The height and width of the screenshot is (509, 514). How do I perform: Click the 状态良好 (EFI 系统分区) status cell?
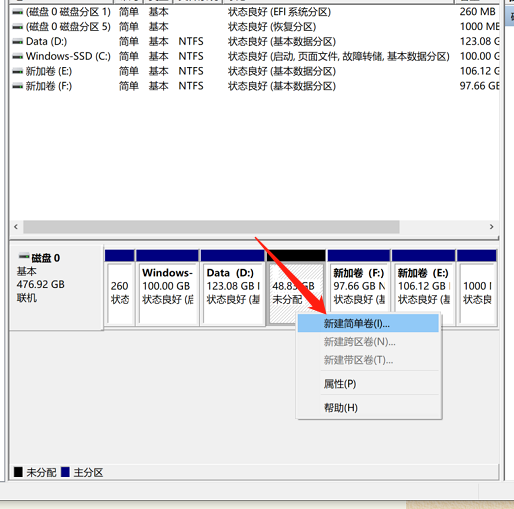[x=279, y=12]
